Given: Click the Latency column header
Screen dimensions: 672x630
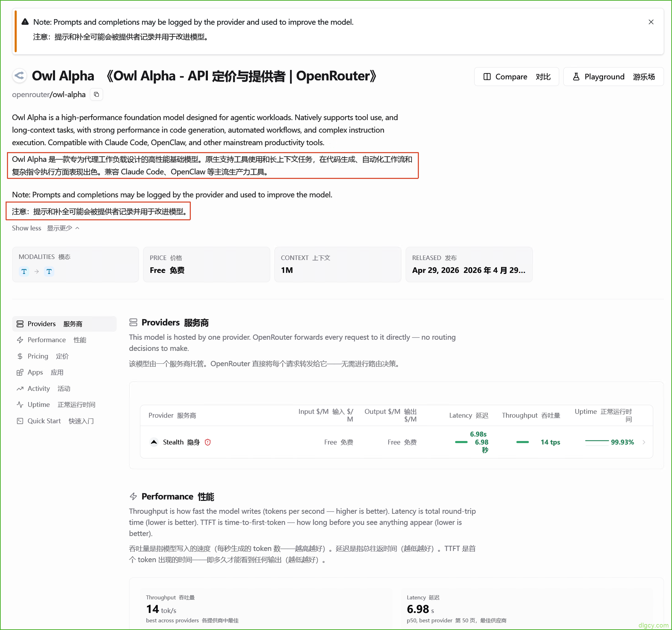Looking at the screenshot, I should pyautogui.click(x=469, y=415).
